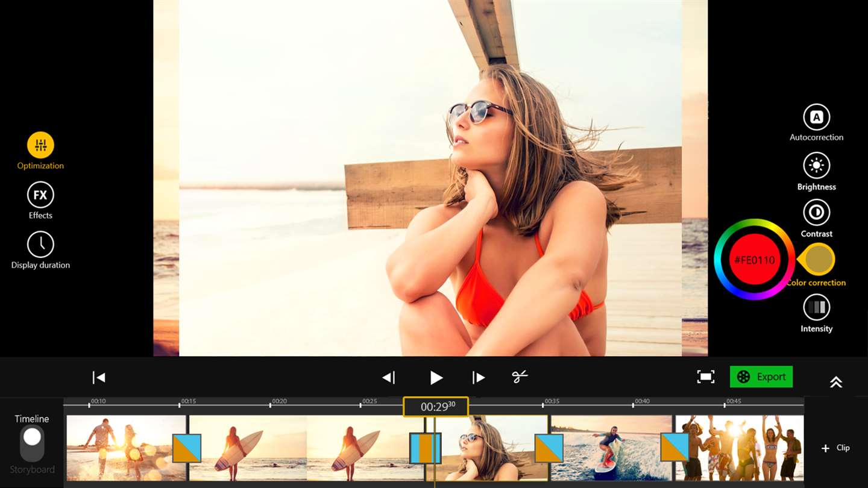Open the FX Effects panel
Screen dimensions: 868x488
coord(40,195)
